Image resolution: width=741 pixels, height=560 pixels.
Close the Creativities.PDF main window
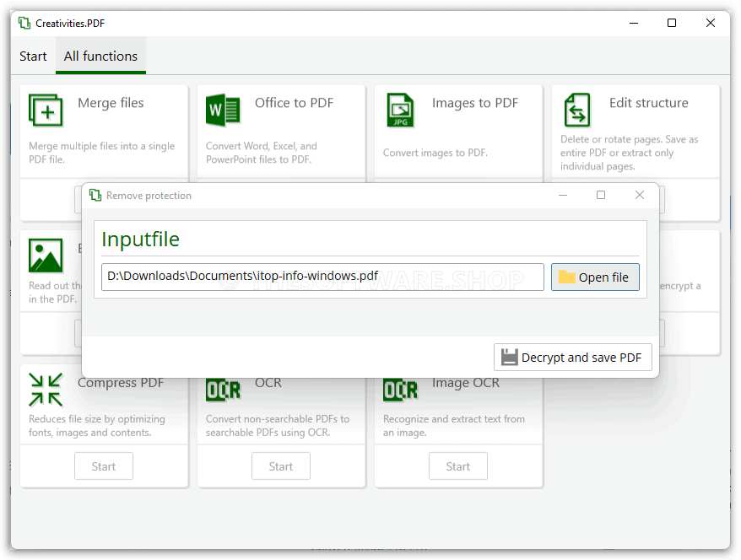pyautogui.click(x=711, y=23)
